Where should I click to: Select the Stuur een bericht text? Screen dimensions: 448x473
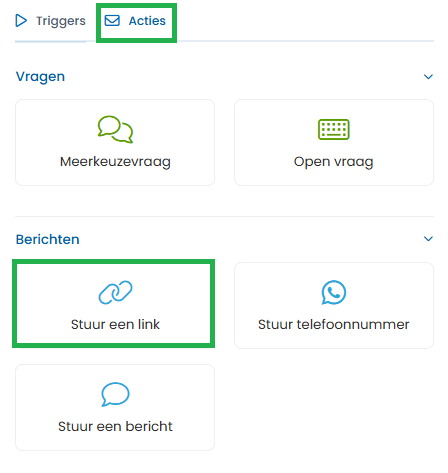(x=115, y=426)
